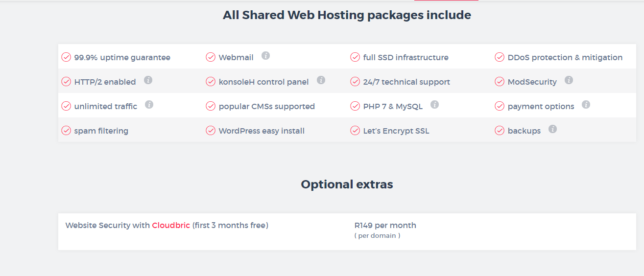The image size is (644, 276).
Task: Click the Optional extras heading
Action: tap(347, 184)
